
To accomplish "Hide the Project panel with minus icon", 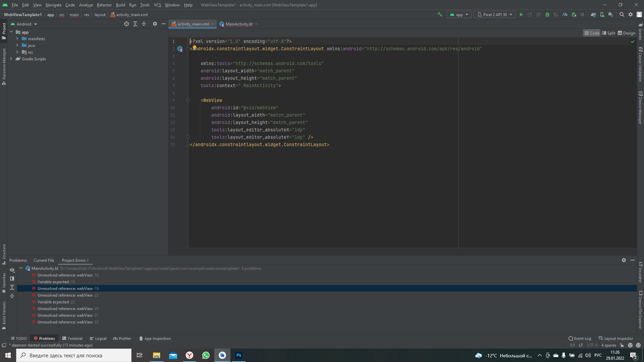I will pos(164,24).
